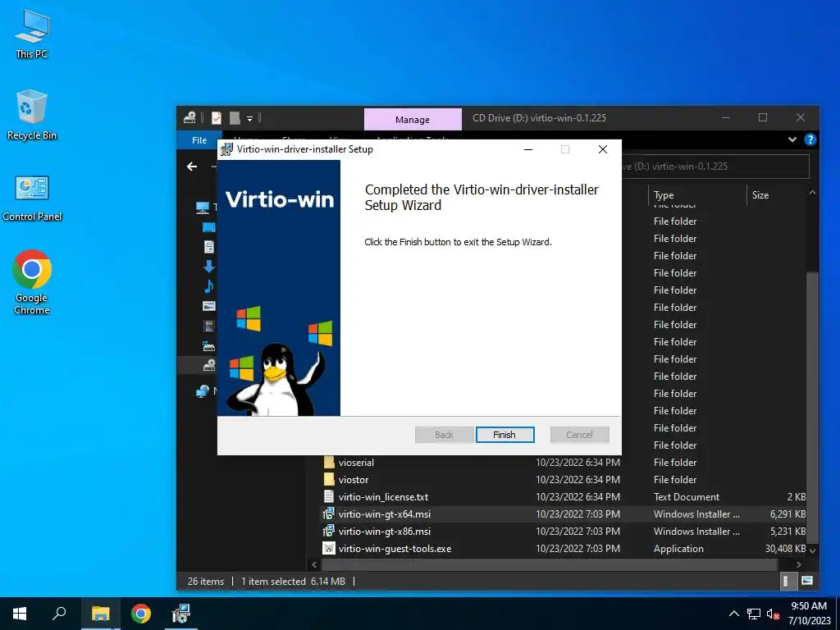Go back using Explorer back arrow
Screen dimensions: 840x630
192,167
